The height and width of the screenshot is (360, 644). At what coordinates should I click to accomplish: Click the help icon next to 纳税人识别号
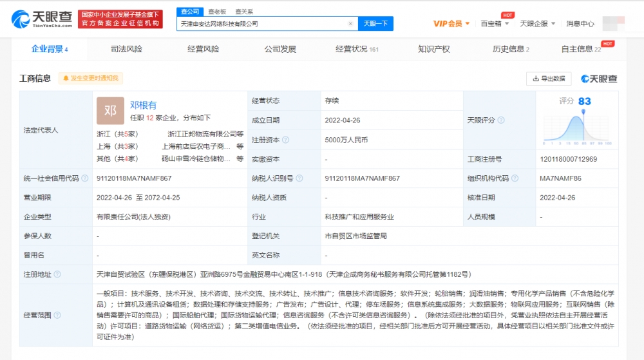point(299,178)
